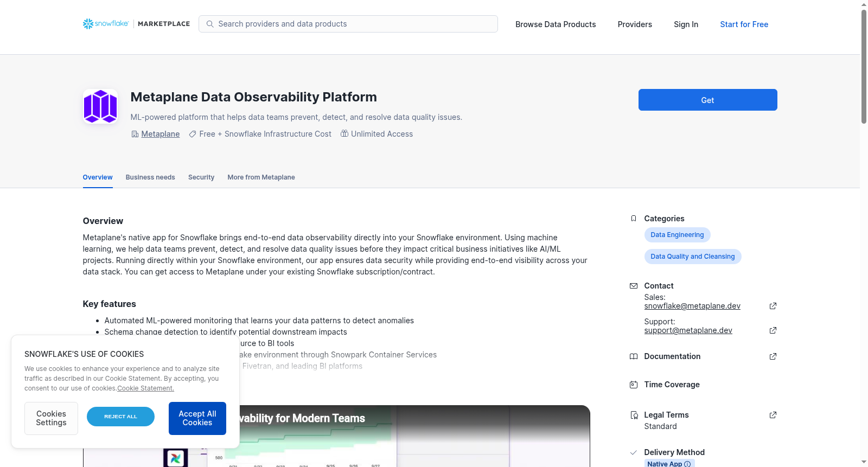Click Accept All Cookies button

coord(197,418)
